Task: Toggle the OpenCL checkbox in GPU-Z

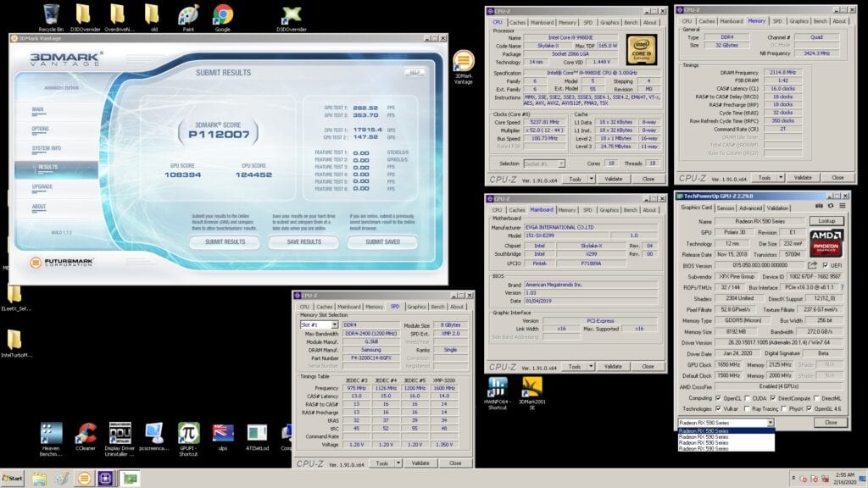Action: tap(718, 398)
